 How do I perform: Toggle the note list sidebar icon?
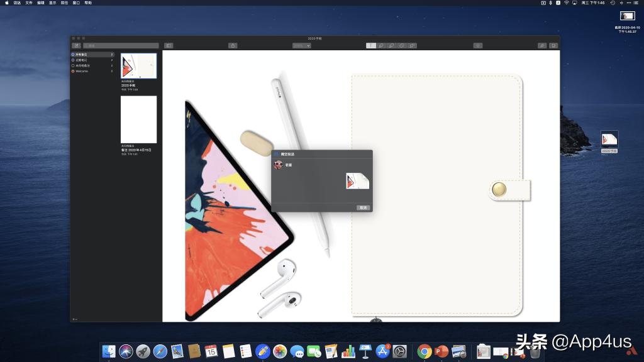(x=169, y=45)
